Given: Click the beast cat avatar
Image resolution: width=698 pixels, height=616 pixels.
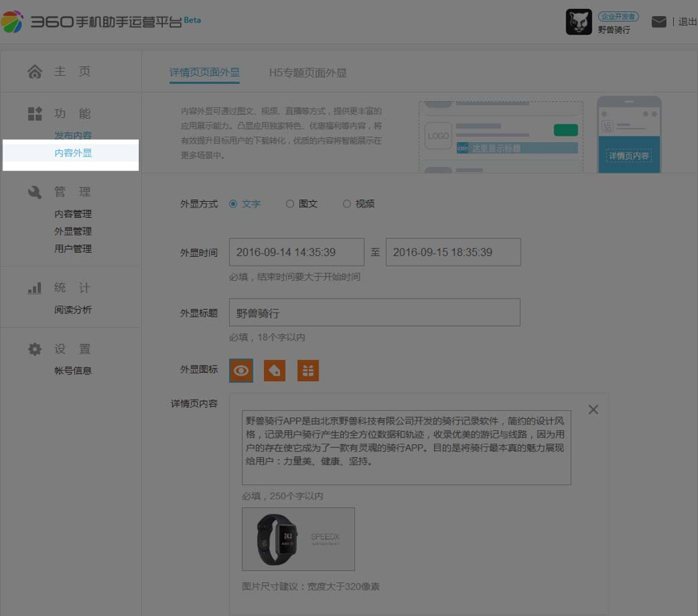Looking at the screenshot, I should point(579,21).
